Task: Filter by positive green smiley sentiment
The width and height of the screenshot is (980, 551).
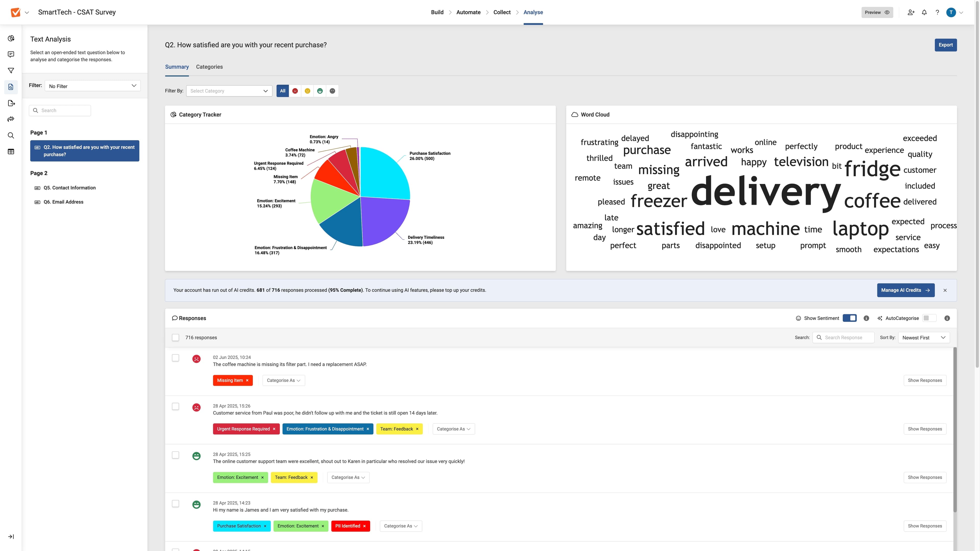Action: 320,91
